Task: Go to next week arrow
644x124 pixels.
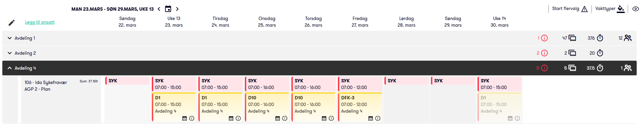Action: click(x=177, y=9)
